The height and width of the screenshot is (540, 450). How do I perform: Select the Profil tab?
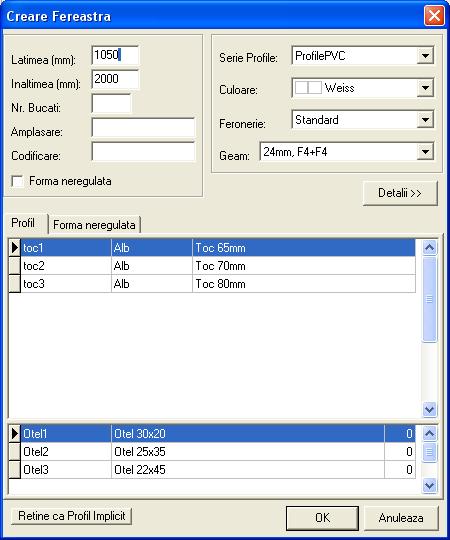point(23,223)
